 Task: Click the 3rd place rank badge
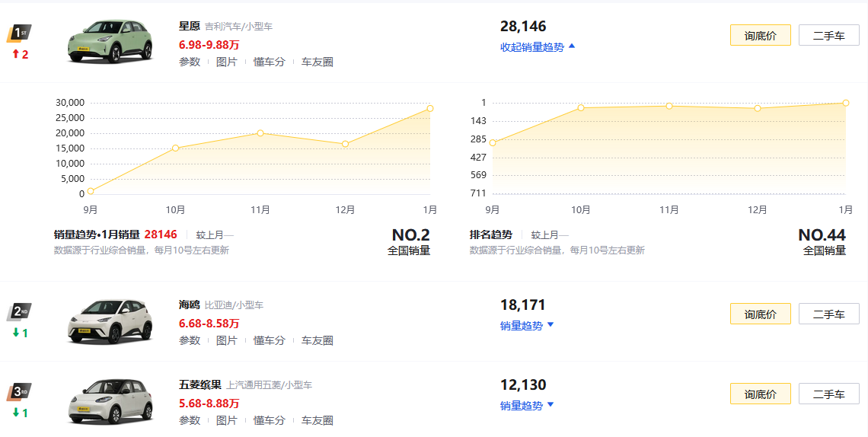(19, 392)
